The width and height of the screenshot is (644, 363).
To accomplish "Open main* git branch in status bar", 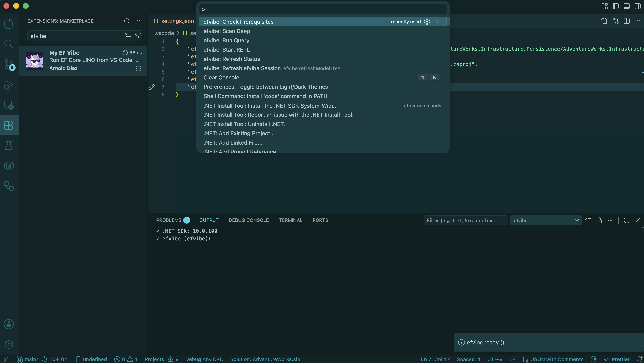I will (28, 359).
